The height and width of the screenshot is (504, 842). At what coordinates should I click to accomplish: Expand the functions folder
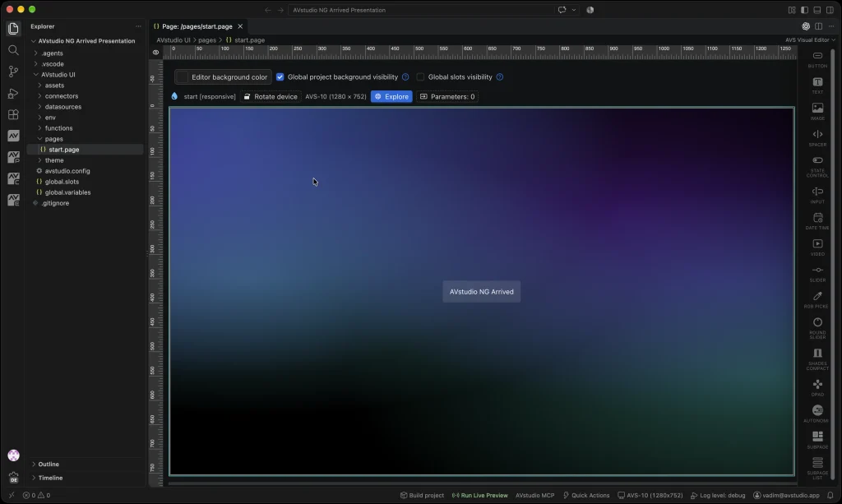point(85,128)
